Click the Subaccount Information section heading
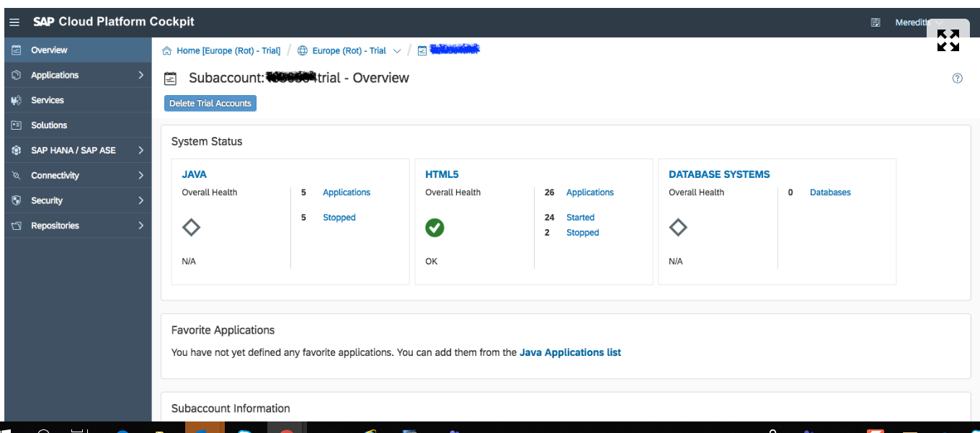980x433 pixels. (x=231, y=409)
